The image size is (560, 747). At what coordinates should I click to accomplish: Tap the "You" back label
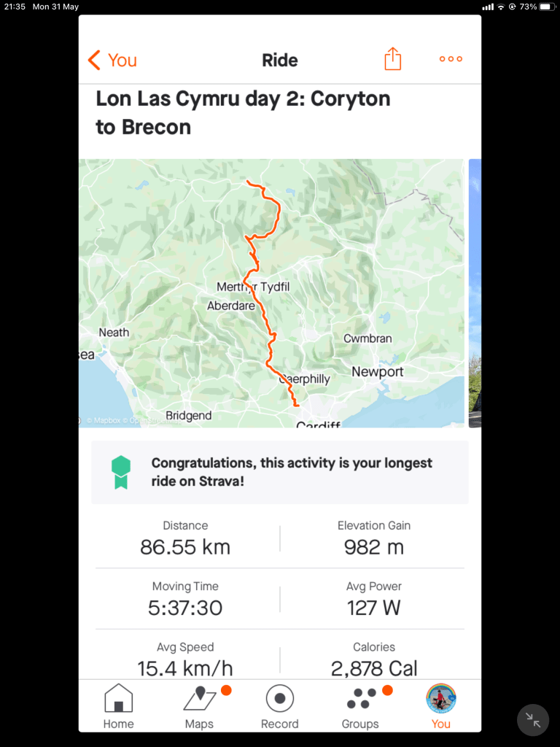click(122, 60)
